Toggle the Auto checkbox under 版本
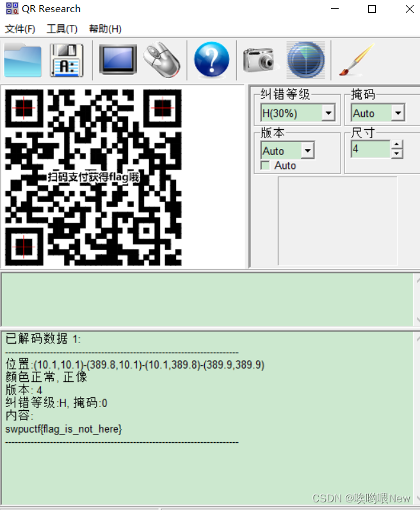Viewport: 420px width, 510px height. click(x=266, y=166)
